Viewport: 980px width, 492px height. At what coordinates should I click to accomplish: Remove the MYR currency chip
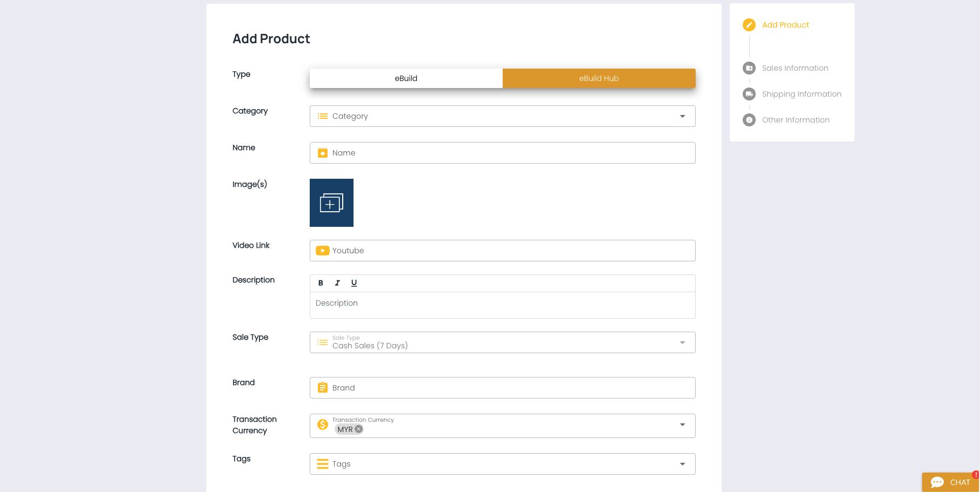tap(358, 429)
